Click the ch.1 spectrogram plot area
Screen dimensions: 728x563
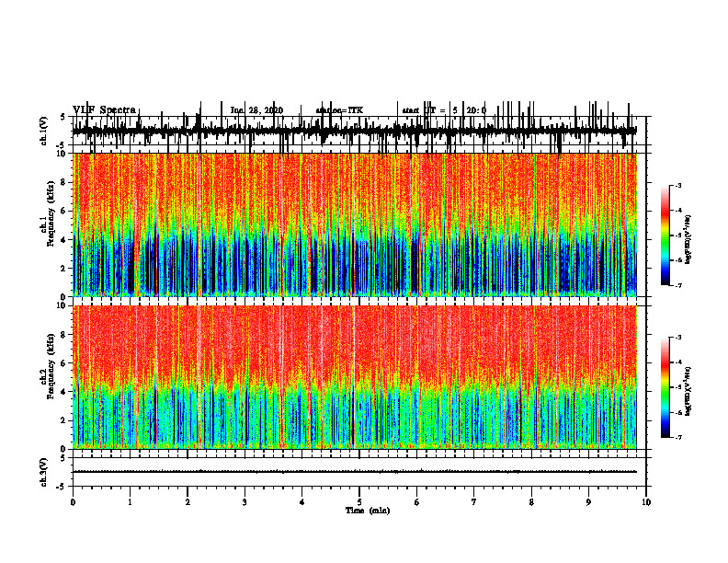354,224
